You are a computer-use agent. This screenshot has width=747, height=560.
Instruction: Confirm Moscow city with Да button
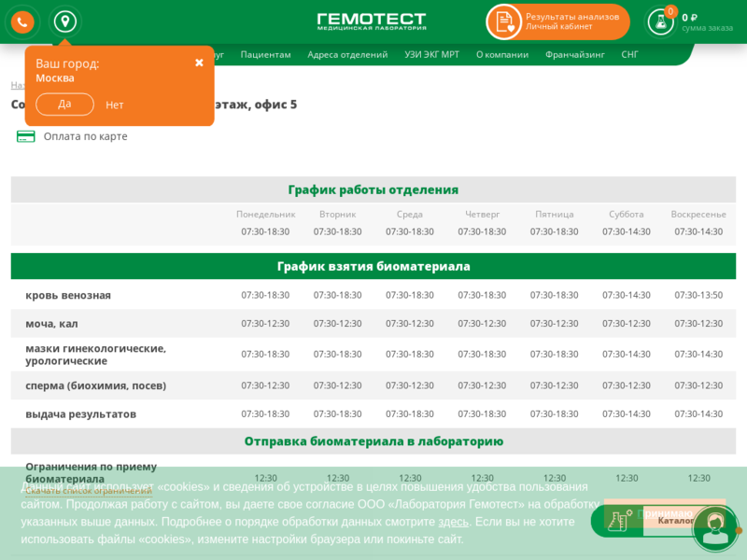tap(64, 105)
